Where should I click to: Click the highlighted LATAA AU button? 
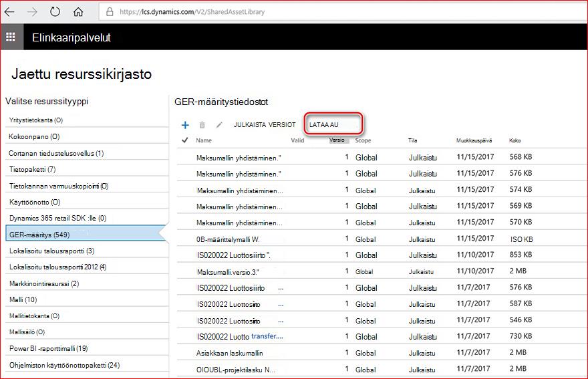pyautogui.click(x=333, y=124)
